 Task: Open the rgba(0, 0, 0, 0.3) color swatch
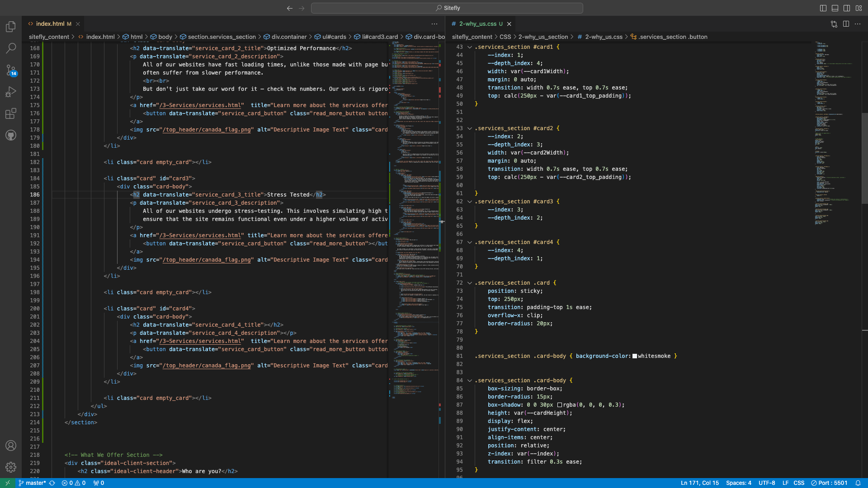560,405
